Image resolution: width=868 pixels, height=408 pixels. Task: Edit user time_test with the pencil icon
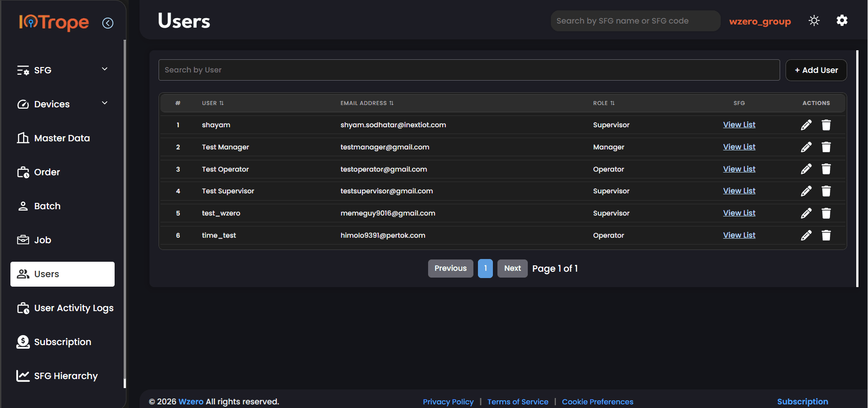coord(806,235)
